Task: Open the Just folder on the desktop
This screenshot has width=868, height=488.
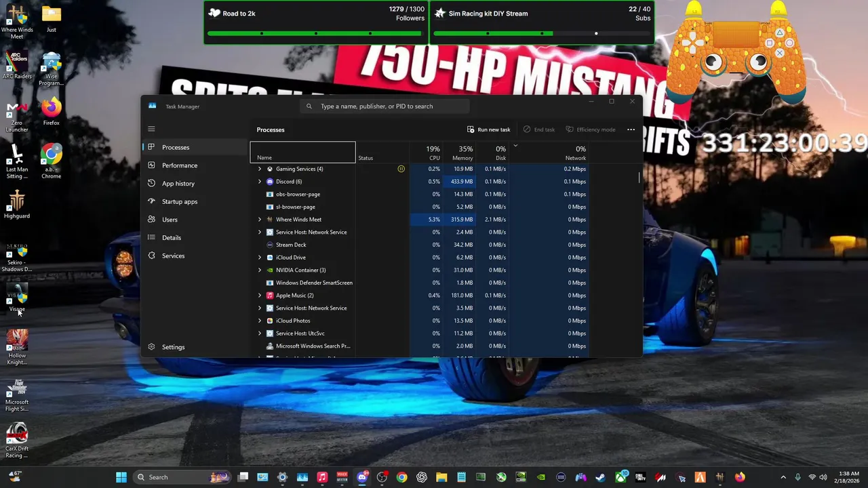Action: click(x=52, y=20)
